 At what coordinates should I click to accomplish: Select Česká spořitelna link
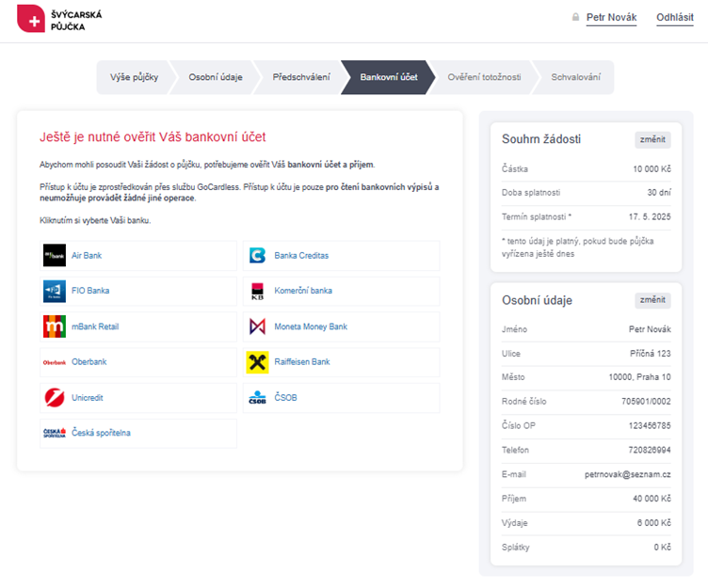pyautogui.click(x=101, y=433)
